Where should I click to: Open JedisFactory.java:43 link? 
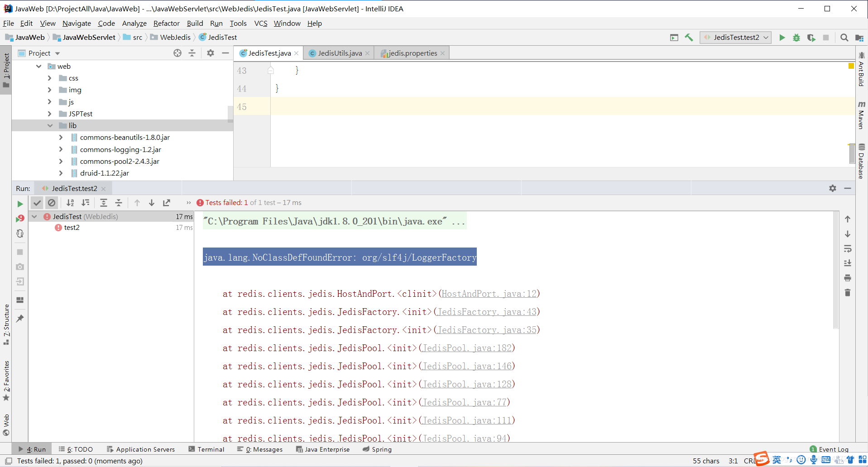tap(487, 312)
